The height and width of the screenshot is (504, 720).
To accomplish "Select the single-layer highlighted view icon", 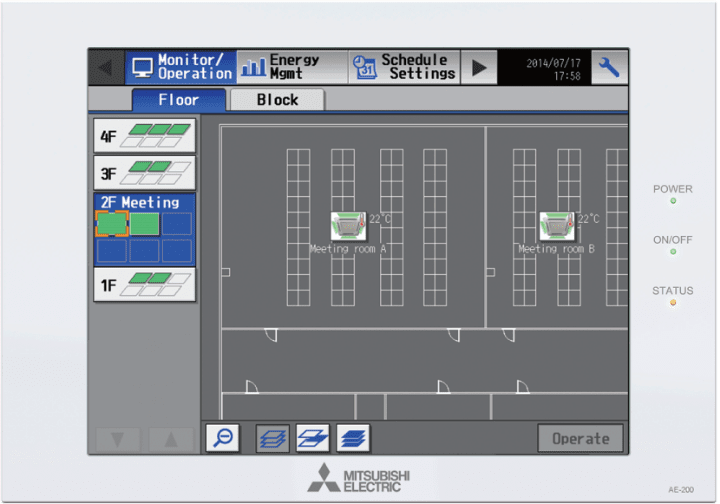I will point(311,438).
